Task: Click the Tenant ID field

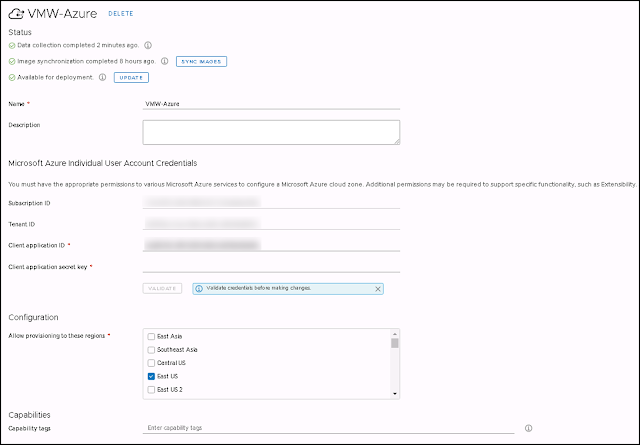Action: (271, 223)
